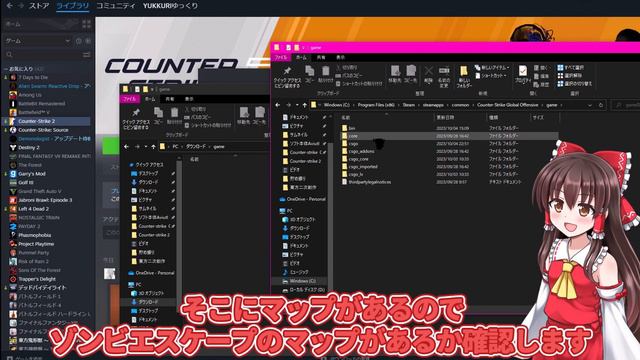Image resolution: width=640 pixels, height=360 pixels.
Task: Open the front Explorer address bar history chevron
Action: coord(590,105)
